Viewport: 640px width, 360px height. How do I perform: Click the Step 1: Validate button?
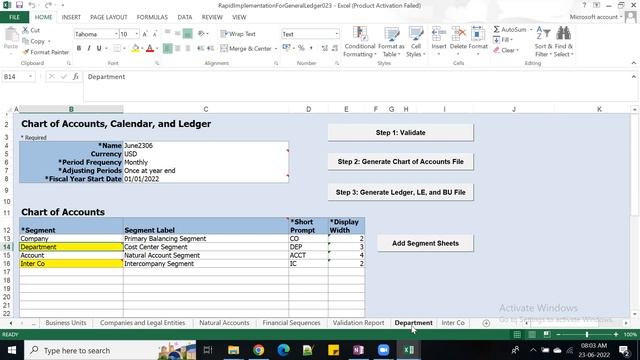pyautogui.click(x=400, y=133)
